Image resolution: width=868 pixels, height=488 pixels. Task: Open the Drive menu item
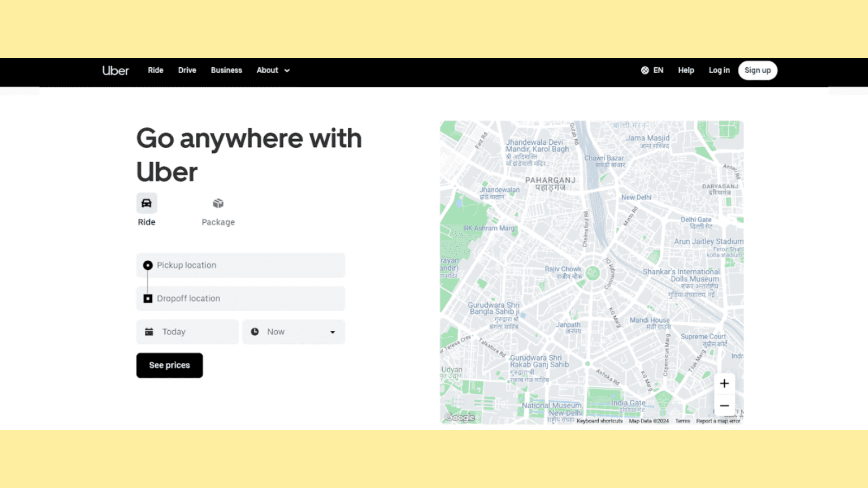pos(187,70)
